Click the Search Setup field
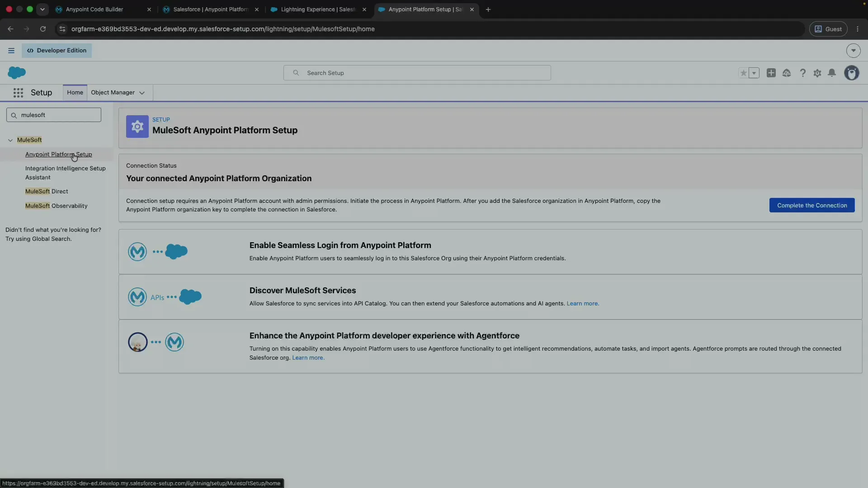The image size is (868, 488). (417, 73)
